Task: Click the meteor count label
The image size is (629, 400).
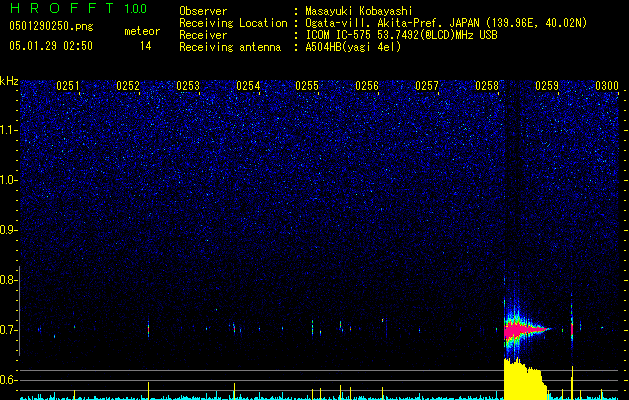Action: 142,31
